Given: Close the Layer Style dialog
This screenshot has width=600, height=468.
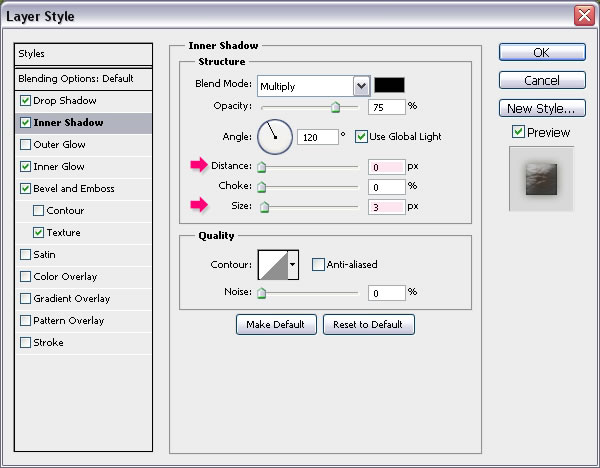Looking at the screenshot, I should tap(584, 16).
